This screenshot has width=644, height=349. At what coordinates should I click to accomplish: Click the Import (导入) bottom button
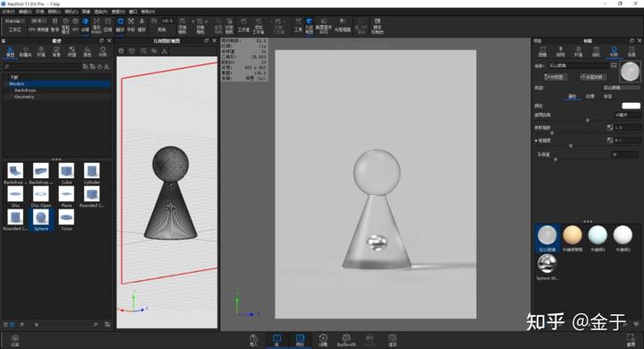point(253,340)
